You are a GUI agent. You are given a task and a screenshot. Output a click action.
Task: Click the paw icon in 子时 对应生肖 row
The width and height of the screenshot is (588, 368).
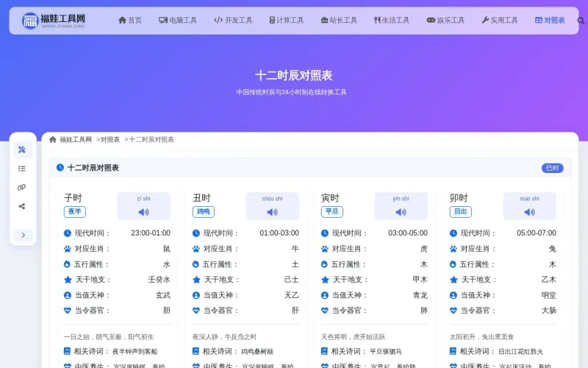pos(68,249)
